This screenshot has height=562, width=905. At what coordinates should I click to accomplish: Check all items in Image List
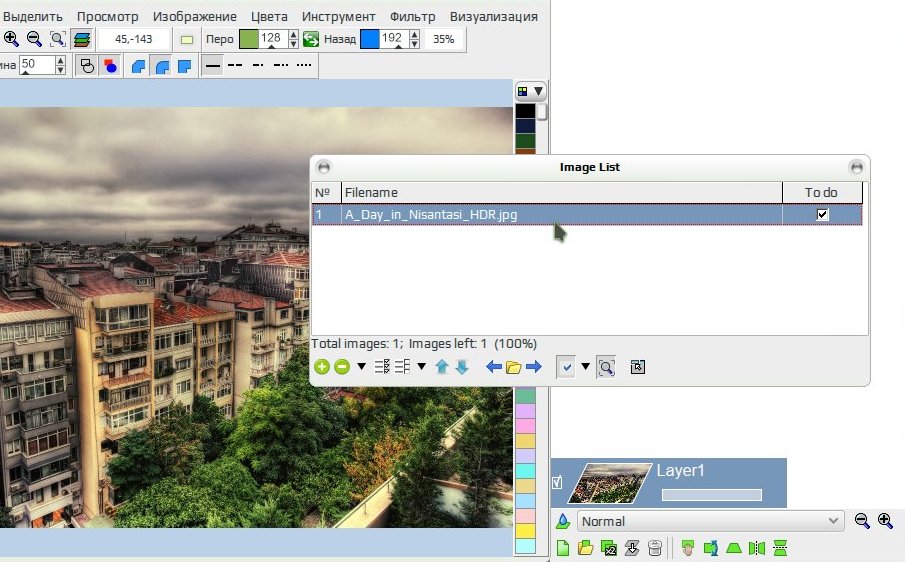[x=382, y=367]
